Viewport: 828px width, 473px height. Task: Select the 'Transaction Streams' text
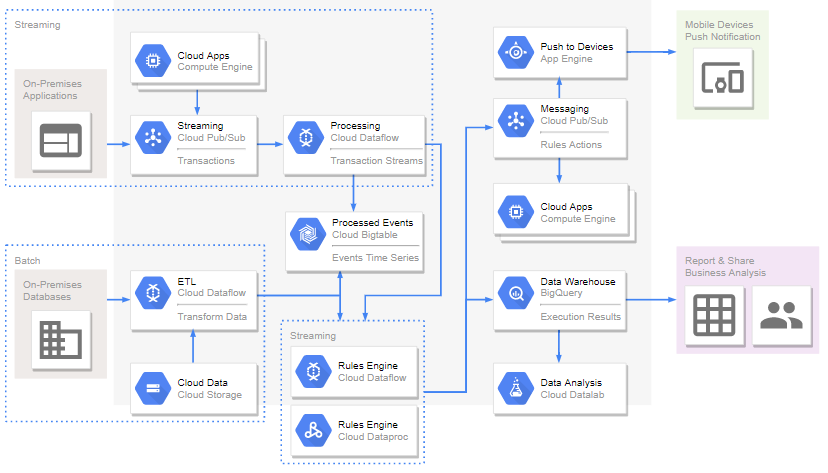point(377,160)
